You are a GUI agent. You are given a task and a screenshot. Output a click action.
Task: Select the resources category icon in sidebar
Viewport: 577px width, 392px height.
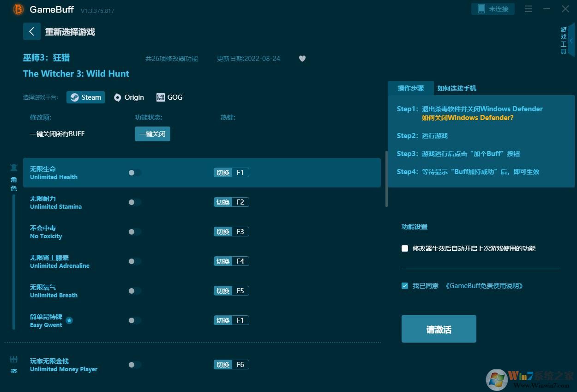(x=14, y=360)
